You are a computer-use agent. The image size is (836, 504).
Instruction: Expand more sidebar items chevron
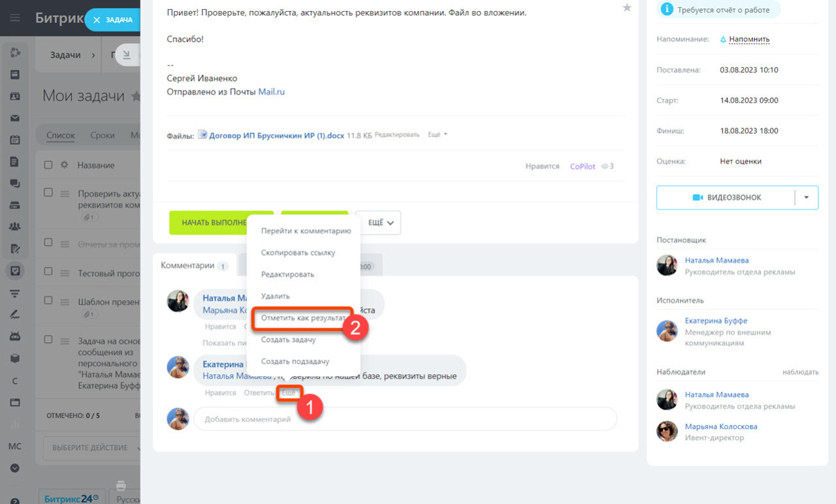pos(14,468)
